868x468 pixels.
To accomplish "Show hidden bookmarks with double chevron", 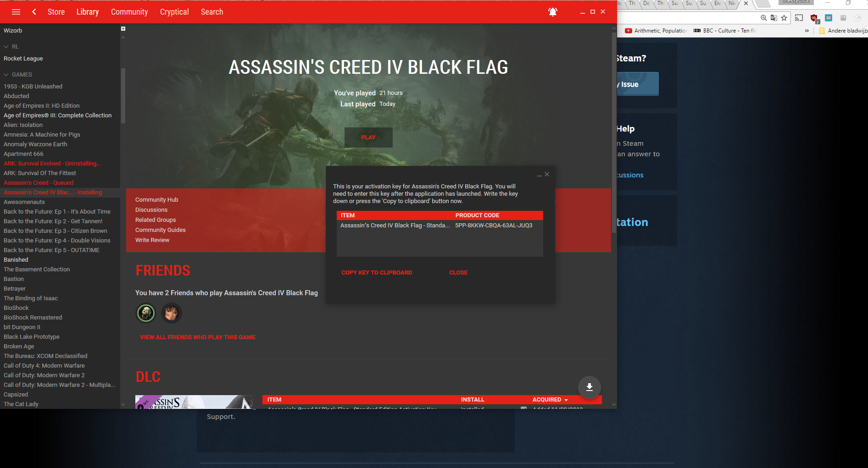I will pyautogui.click(x=807, y=31).
